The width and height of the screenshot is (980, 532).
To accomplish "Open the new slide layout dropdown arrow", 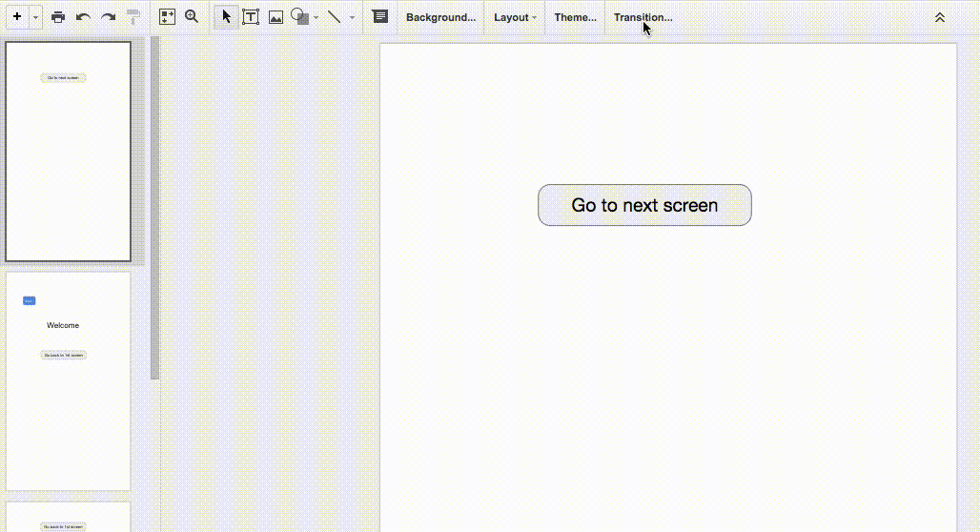I will (x=35, y=17).
